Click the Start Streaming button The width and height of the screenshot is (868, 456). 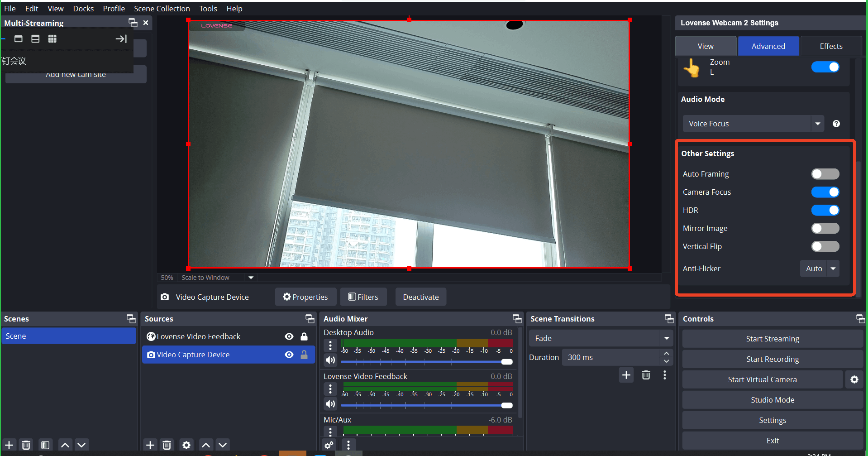coord(772,339)
